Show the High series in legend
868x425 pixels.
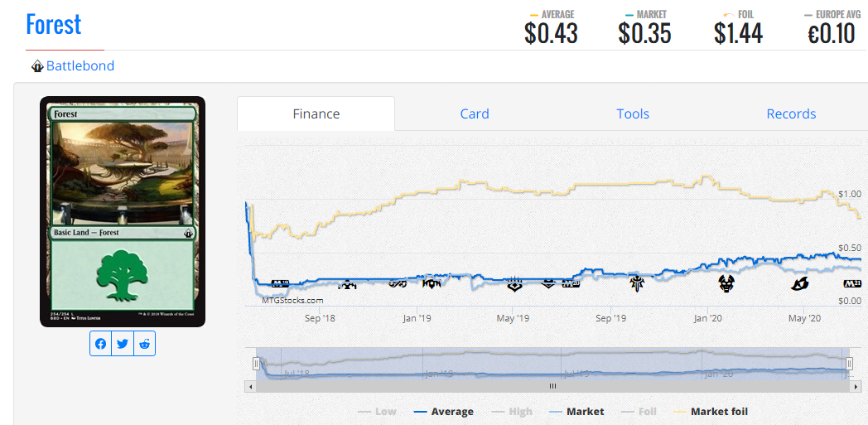(513, 411)
